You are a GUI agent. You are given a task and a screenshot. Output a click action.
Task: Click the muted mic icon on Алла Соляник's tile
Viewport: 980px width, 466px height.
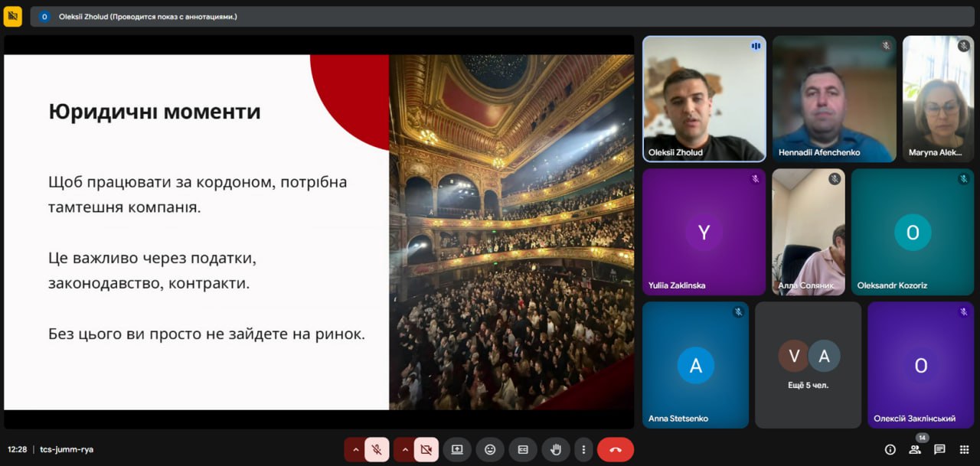[x=835, y=179]
